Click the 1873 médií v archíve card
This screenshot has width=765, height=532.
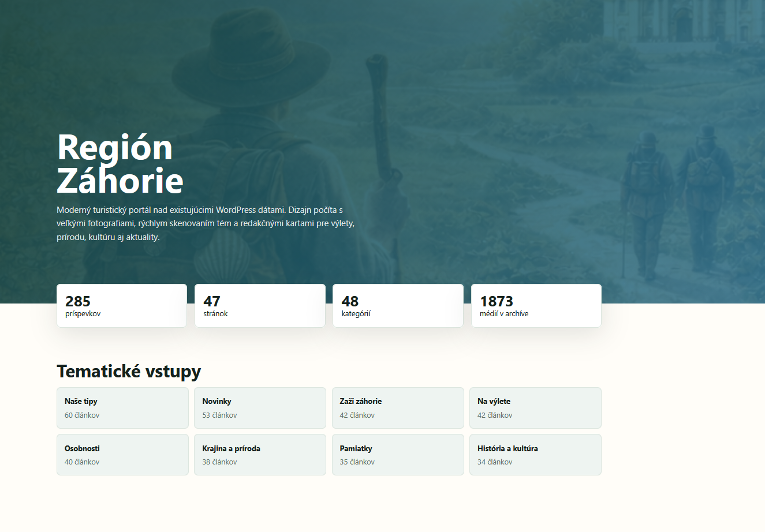click(536, 306)
